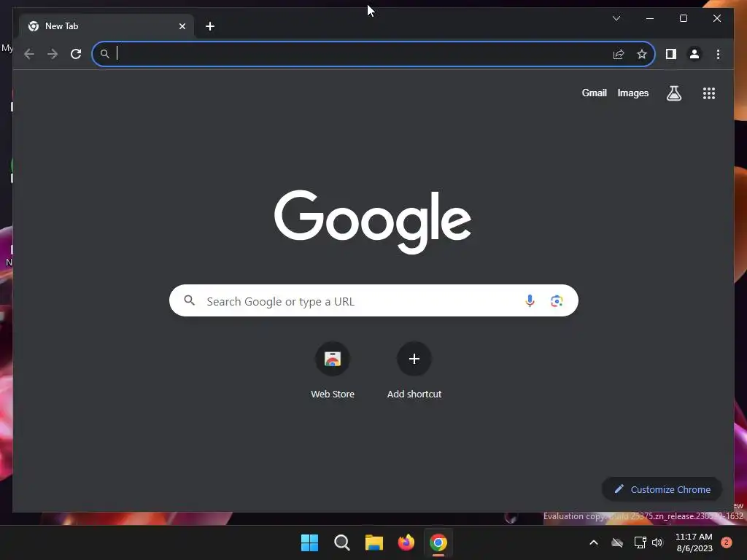
Task: Open the profile avatar menu
Action: [x=694, y=54]
